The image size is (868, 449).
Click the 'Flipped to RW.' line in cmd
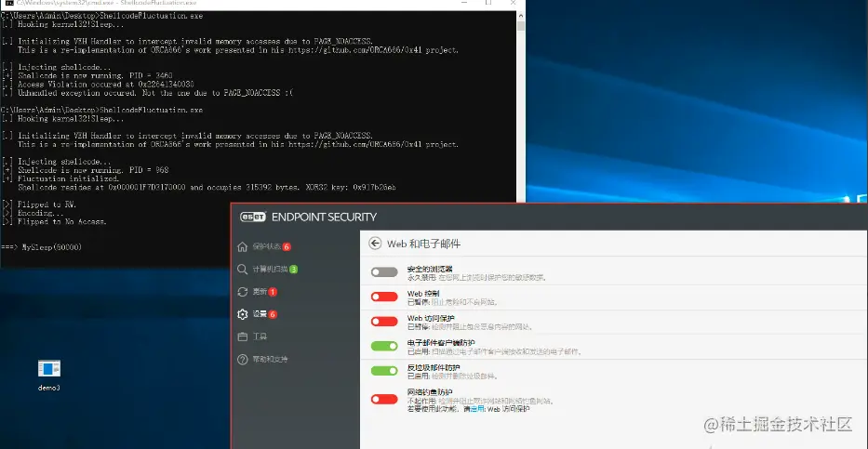39,205
